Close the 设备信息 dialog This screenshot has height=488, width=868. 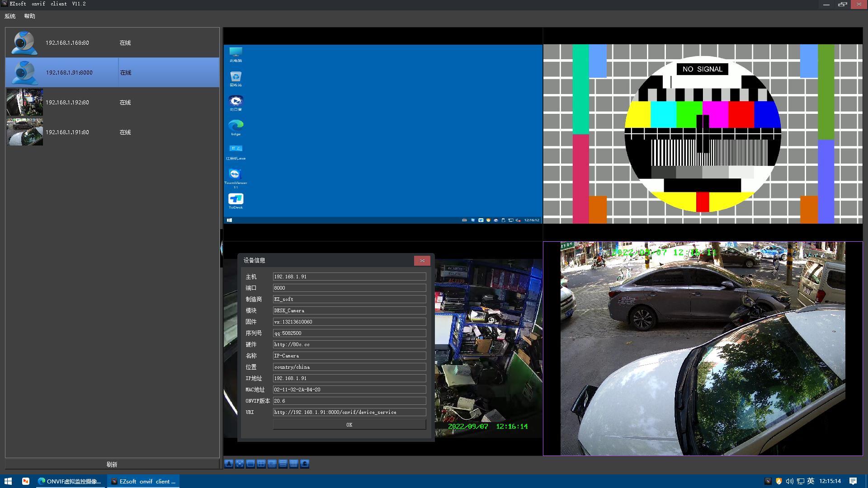click(x=422, y=261)
